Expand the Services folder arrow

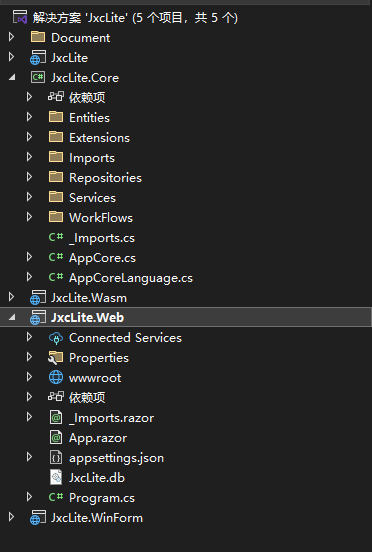[30, 197]
